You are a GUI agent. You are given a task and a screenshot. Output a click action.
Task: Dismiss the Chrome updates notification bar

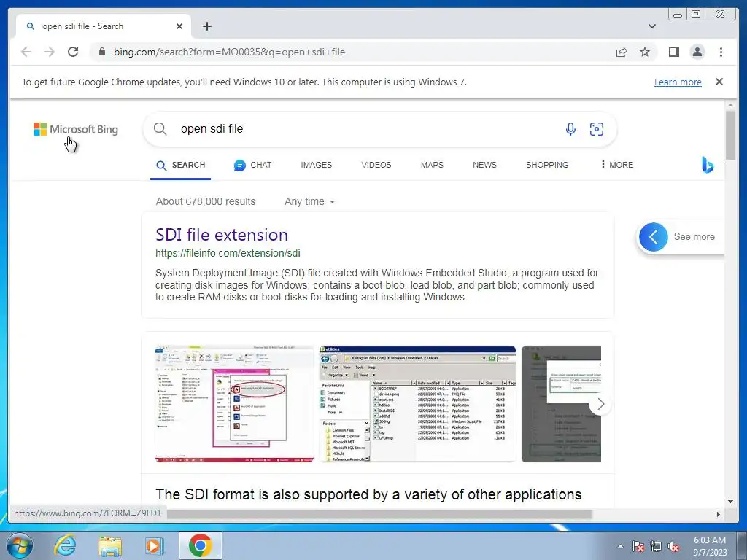tap(719, 82)
